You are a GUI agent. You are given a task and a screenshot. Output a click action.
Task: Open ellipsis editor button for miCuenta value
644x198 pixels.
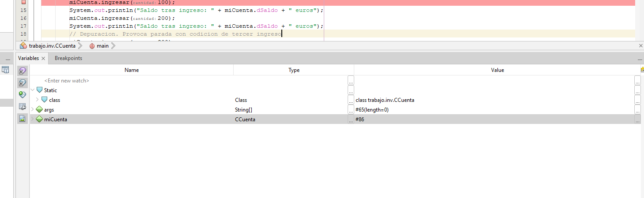[637, 119]
